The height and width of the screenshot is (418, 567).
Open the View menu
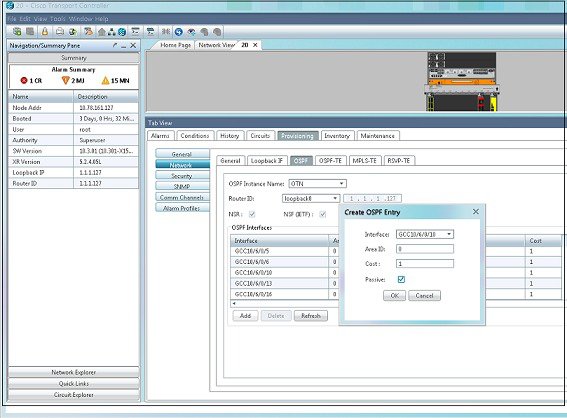click(x=40, y=19)
